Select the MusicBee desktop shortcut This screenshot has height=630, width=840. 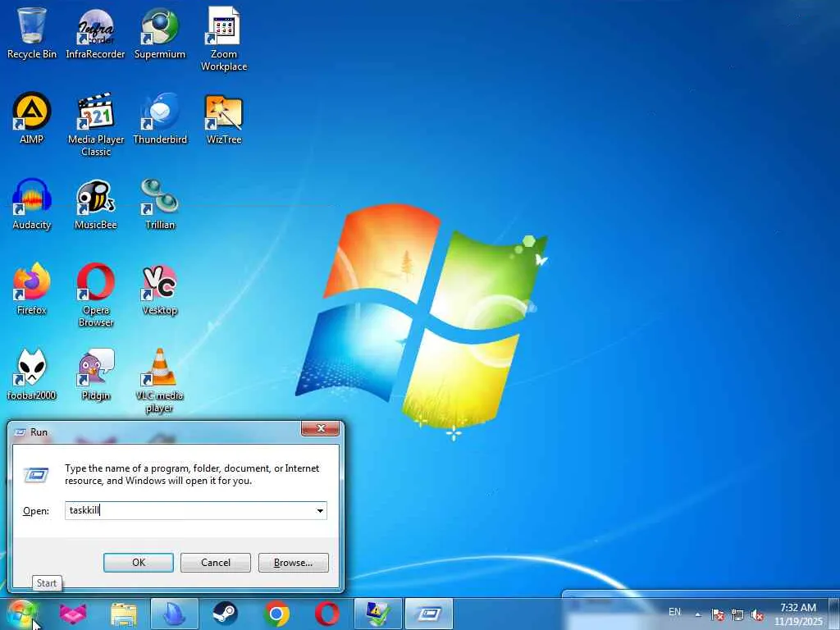pyautogui.click(x=96, y=204)
